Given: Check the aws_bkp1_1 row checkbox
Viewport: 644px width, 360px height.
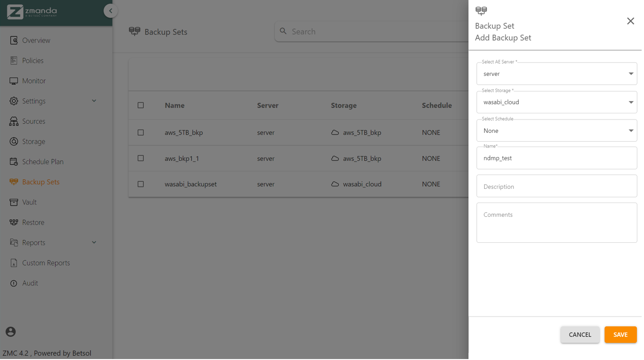Looking at the screenshot, I should [x=141, y=159].
